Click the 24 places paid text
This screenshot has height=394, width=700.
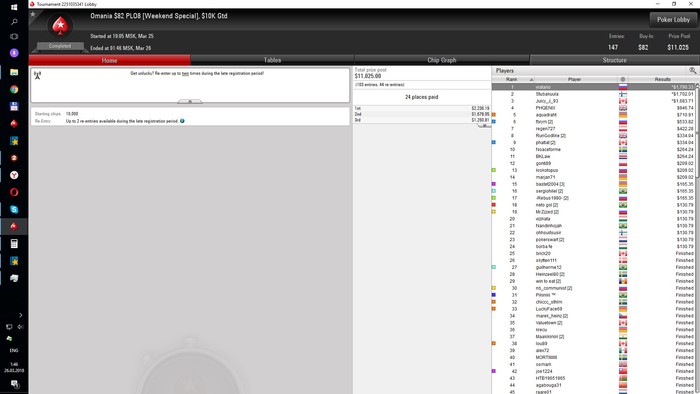pos(421,97)
